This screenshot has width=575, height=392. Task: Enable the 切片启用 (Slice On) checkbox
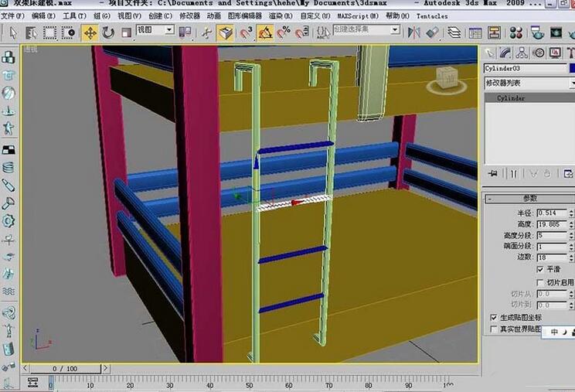[540, 282]
